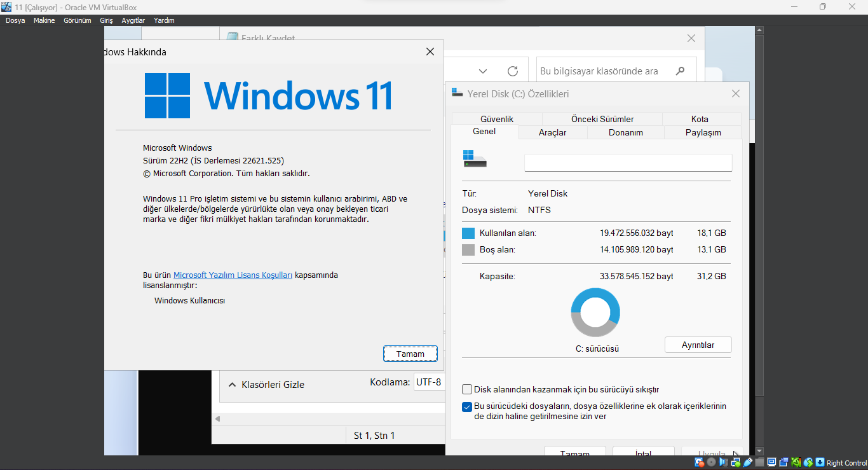Switch to the Güvenlik tab
This screenshot has width=868, height=470.
pos(497,119)
